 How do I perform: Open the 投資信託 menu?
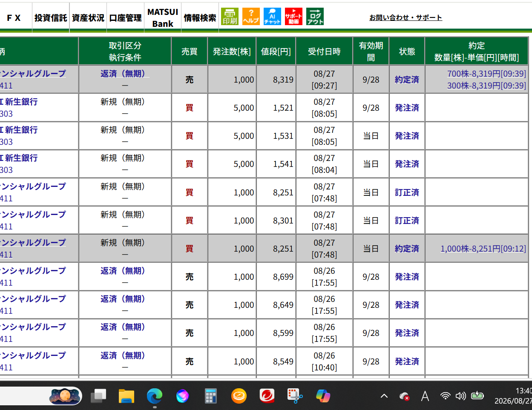[51, 18]
